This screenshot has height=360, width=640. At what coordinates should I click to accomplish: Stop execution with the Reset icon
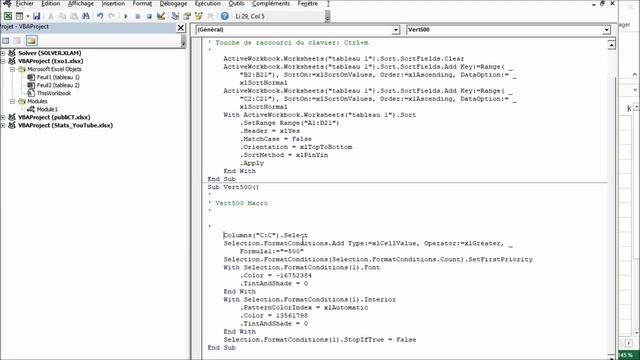(149, 16)
